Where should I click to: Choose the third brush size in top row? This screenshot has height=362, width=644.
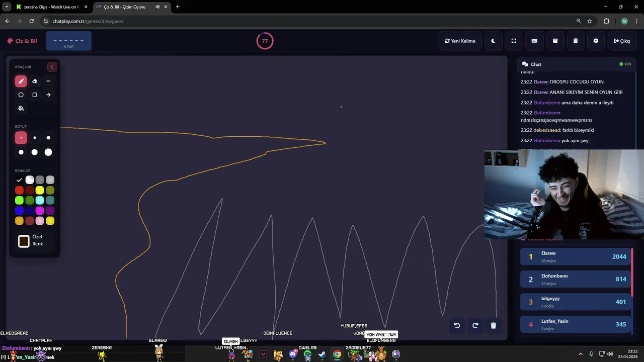48,138
